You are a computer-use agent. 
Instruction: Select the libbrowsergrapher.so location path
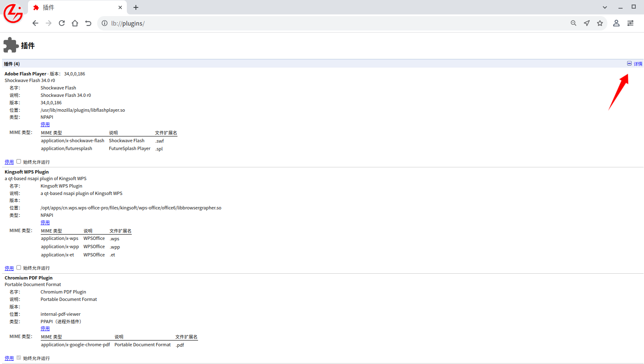(131, 208)
